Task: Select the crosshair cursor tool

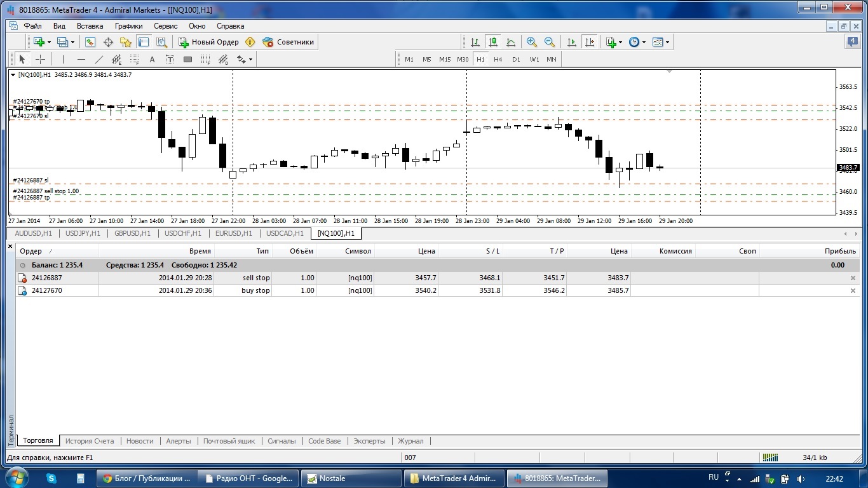Action: pyautogui.click(x=40, y=59)
